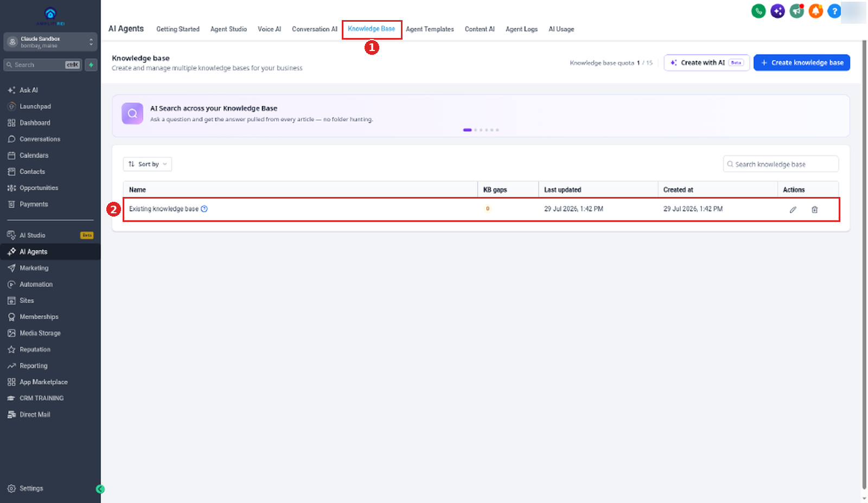Open Content AI tab
The image size is (868, 503).
480,29
